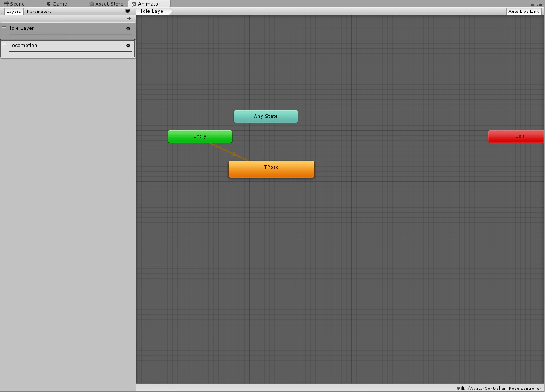Select the Idle Layer row in the layers list
Screen dimensions: 545x392
[68, 31]
